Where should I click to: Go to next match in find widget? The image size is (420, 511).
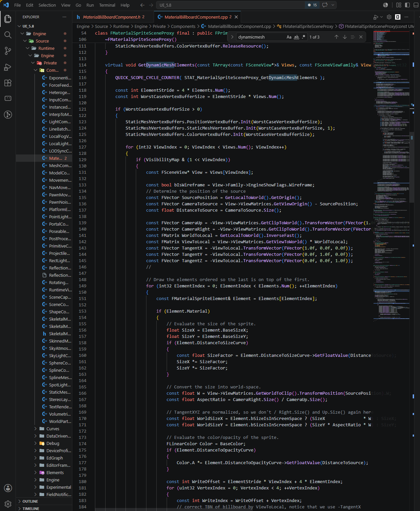[345, 37]
